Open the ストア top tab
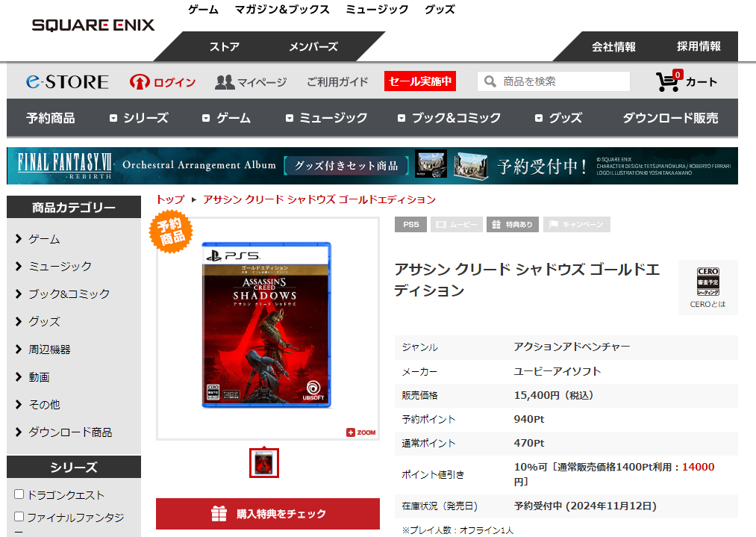 pyautogui.click(x=224, y=47)
